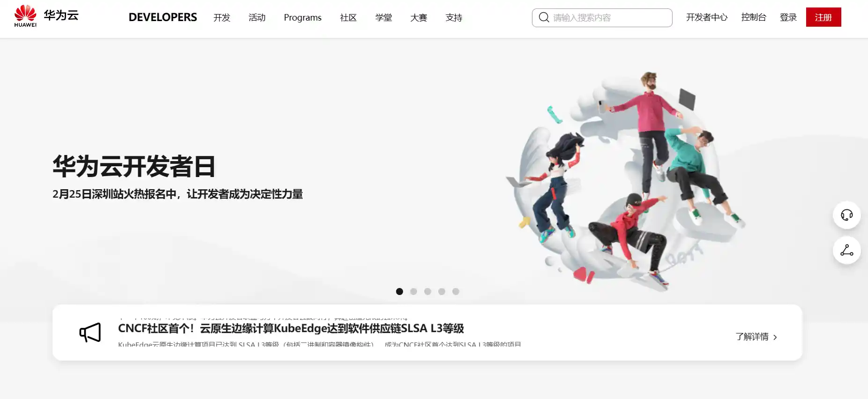This screenshot has width=868, height=399.
Task: Select the fourth carousel dot
Action: point(441,291)
